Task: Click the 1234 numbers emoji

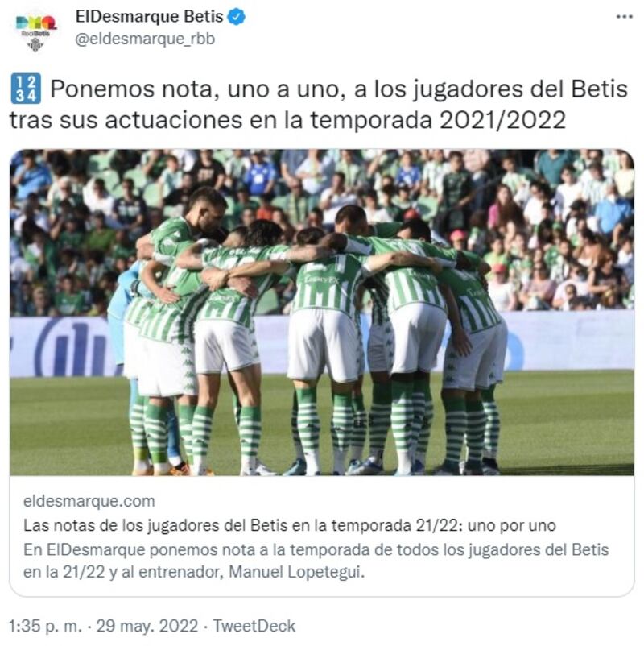Action: coord(26,88)
